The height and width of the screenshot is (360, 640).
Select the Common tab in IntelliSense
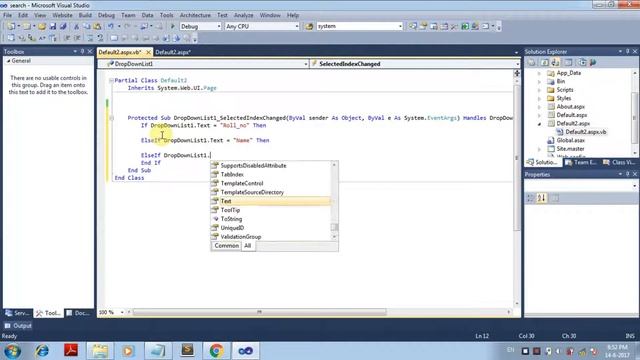point(227,246)
